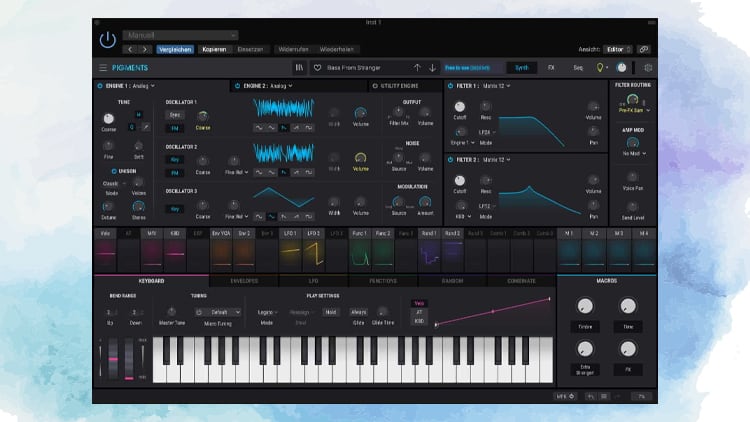Go to next preset with down arrow
Image resolution: width=750 pixels, height=422 pixels.
[x=432, y=68]
